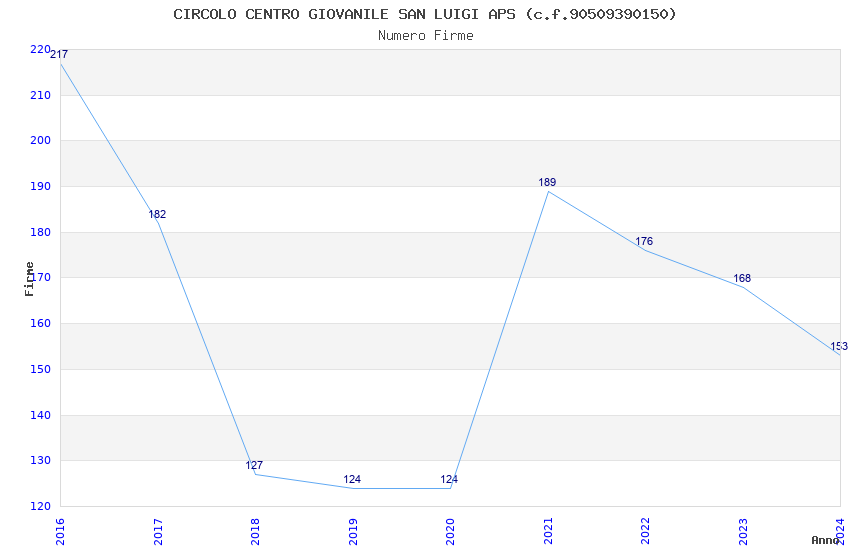
Task: Select the x-axis year 2018
Action: [x=255, y=532]
